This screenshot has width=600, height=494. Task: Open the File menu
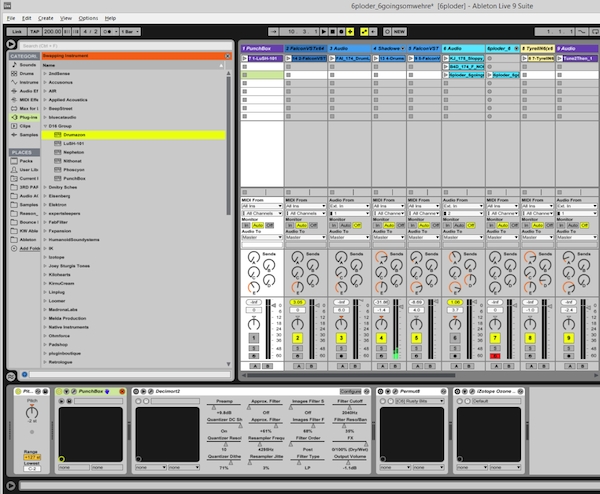11,18
